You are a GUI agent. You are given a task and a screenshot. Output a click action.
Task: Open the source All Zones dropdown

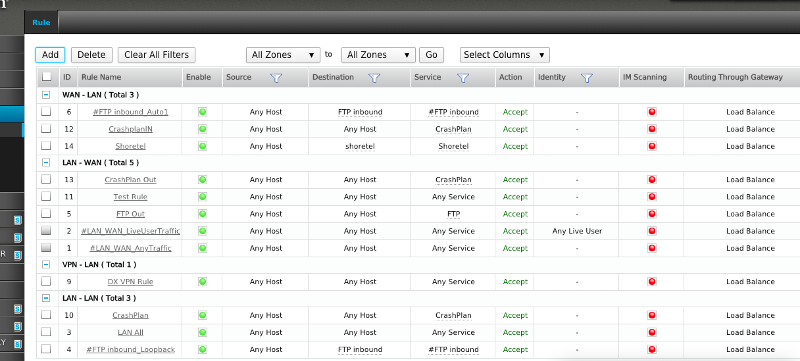point(283,55)
